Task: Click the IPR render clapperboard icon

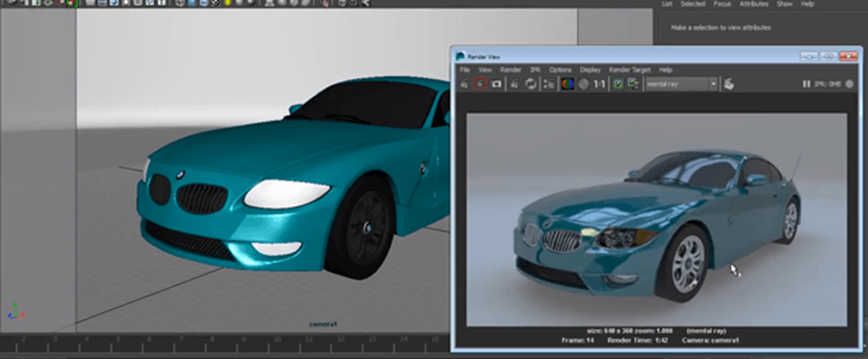Action: coord(515,84)
